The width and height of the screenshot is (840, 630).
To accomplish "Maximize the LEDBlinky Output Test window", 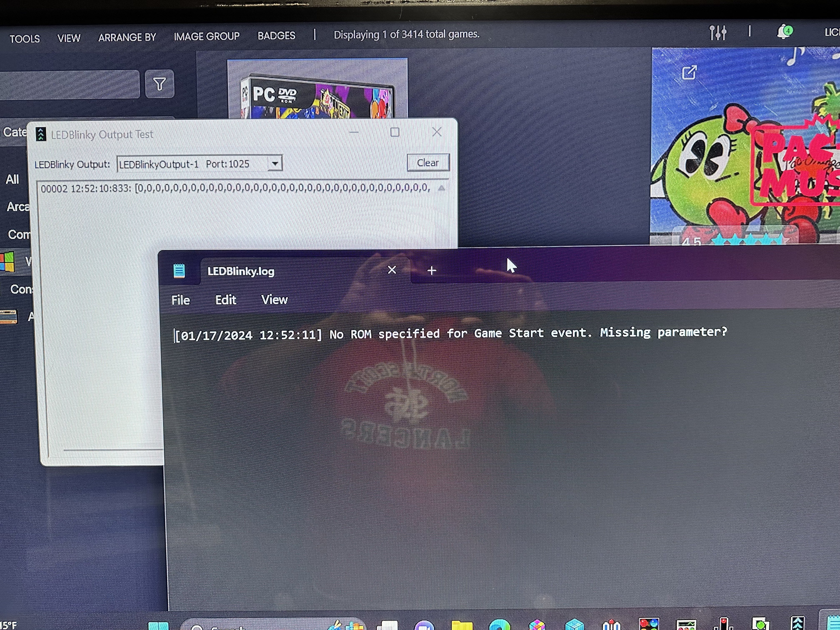I will 395,132.
